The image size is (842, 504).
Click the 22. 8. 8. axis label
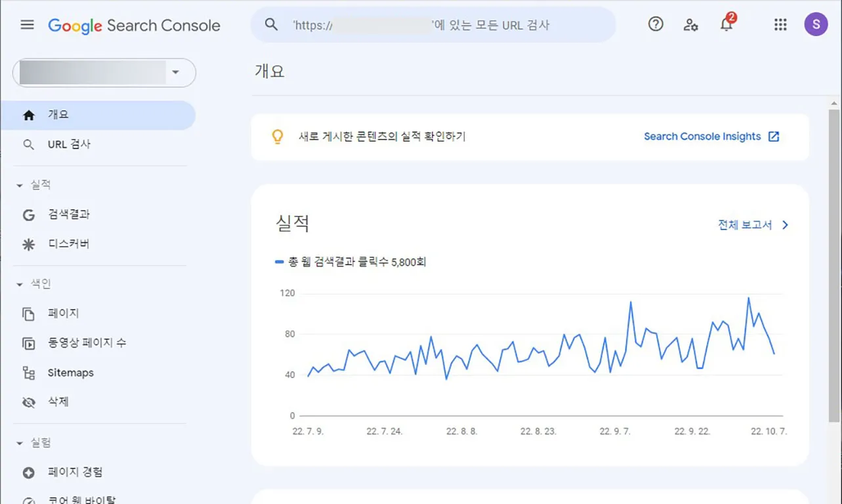point(462,432)
